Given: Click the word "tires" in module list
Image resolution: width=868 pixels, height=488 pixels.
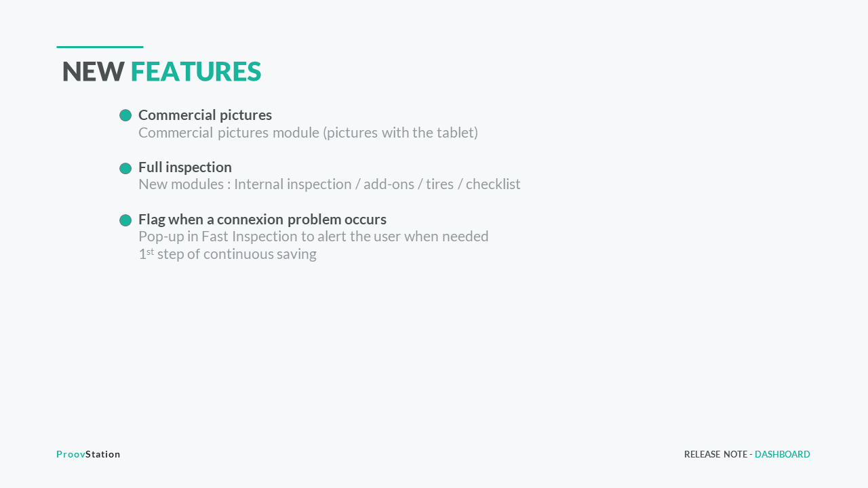Looking at the screenshot, I should tap(440, 184).
